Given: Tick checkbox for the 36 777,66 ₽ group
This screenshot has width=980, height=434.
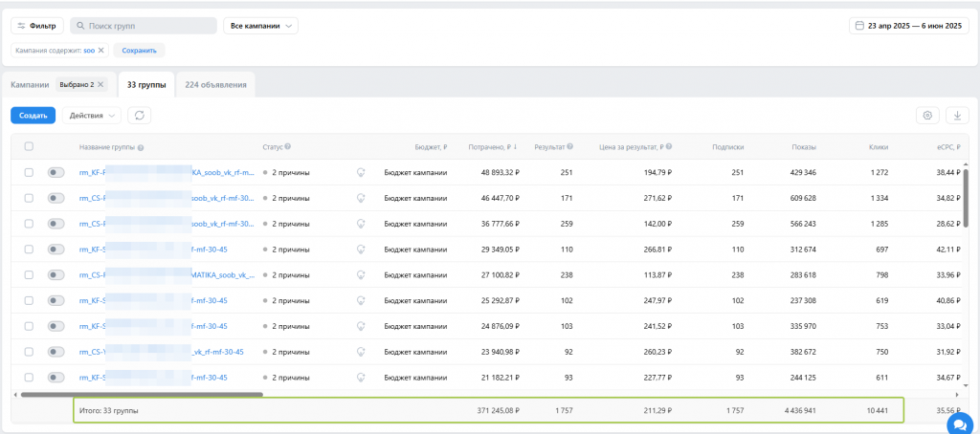Looking at the screenshot, I should point(29,224).
